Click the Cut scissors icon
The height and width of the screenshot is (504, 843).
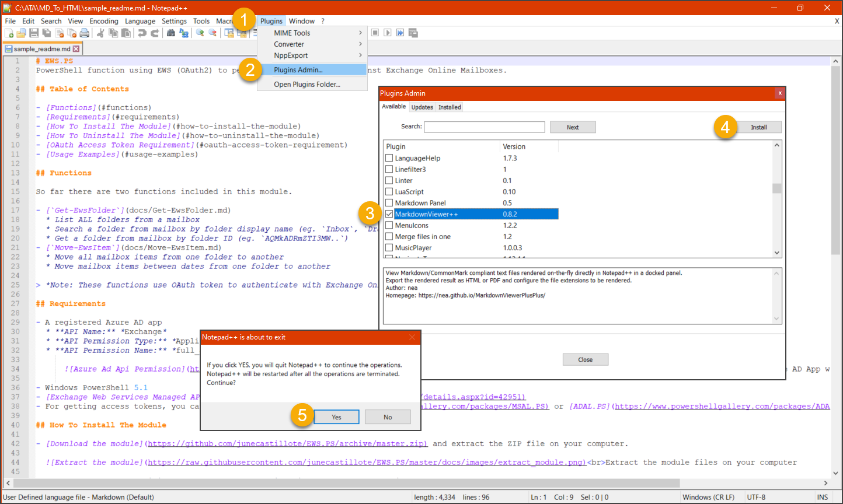click(100, 33)
